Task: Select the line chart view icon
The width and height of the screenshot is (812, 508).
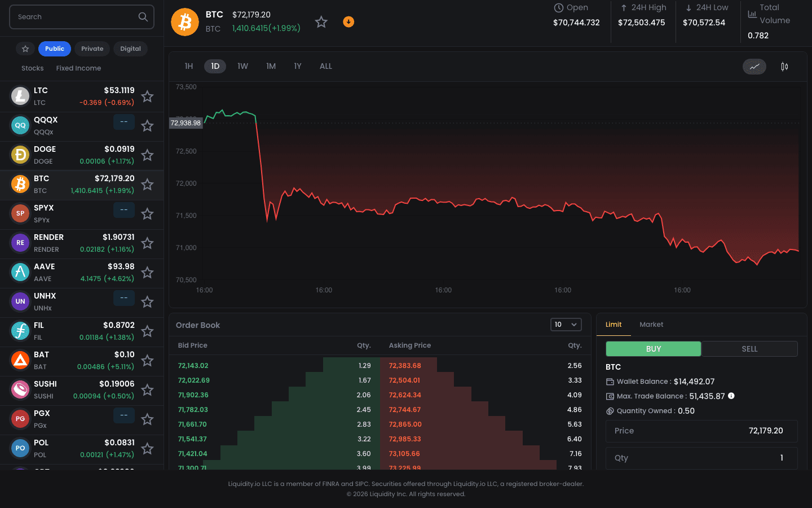Action: coord(754,67)
